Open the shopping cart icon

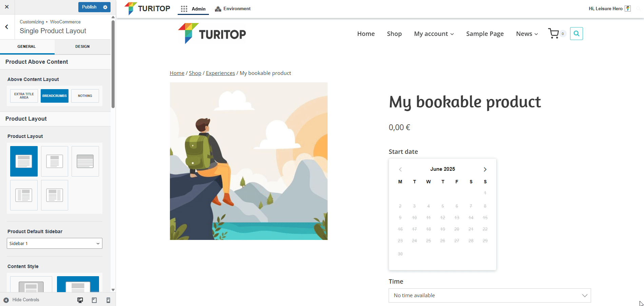[x=553, y=34]
